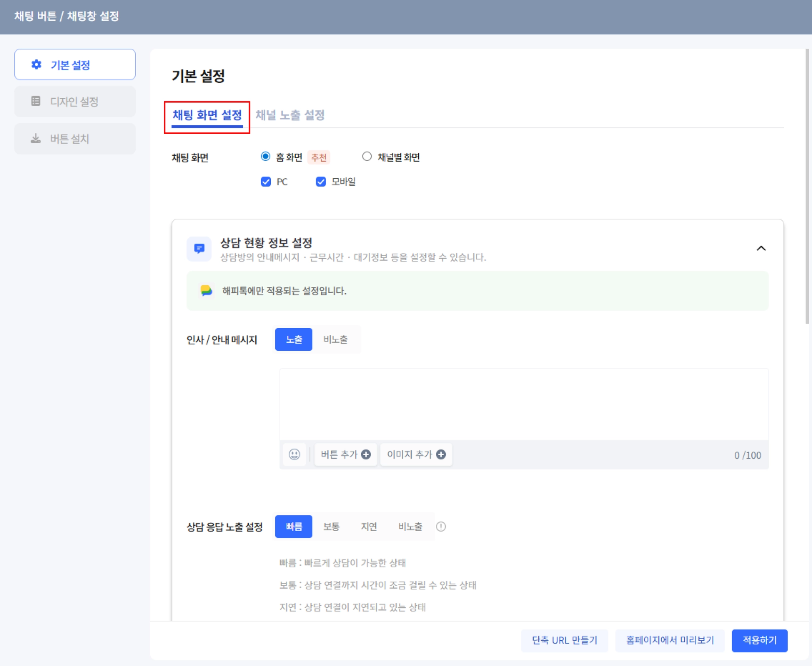Uncheck the 모바일 checkbox
812x666 pixels.
point(320,182)
